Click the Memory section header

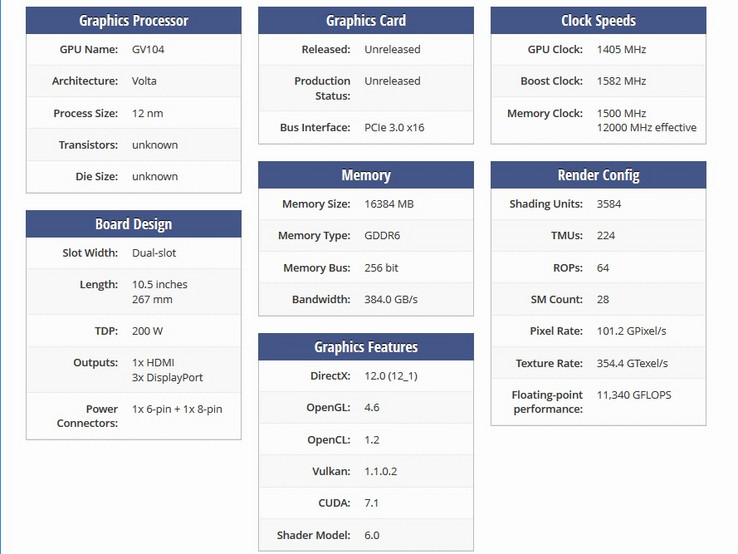point(366,175)
